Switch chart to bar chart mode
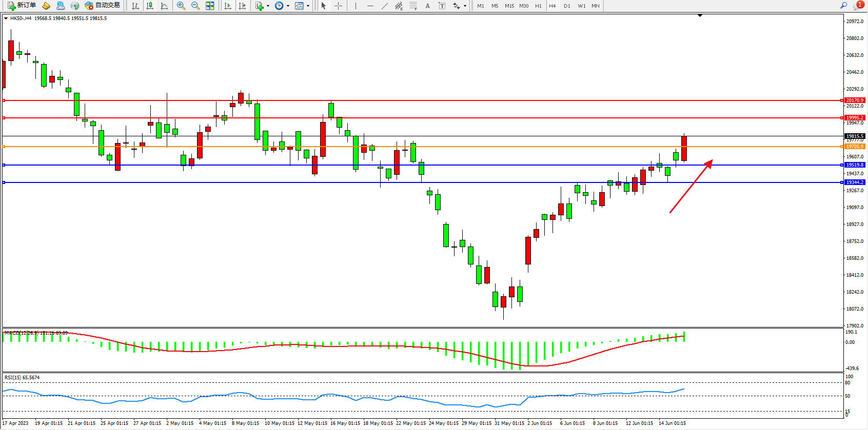Screen dimensions: 868x430 point(135,6)
